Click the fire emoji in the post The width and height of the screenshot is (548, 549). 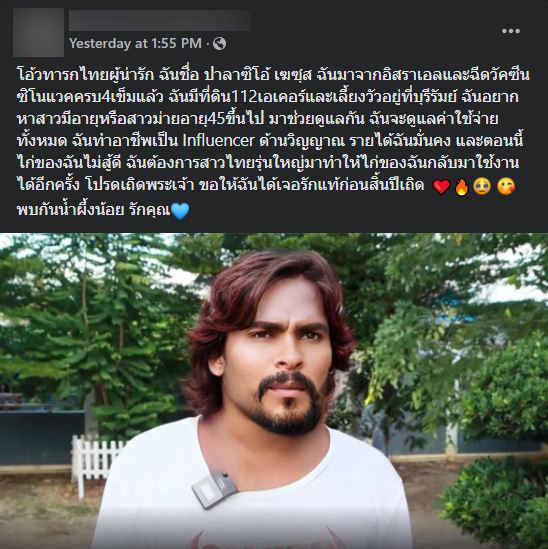462,186
